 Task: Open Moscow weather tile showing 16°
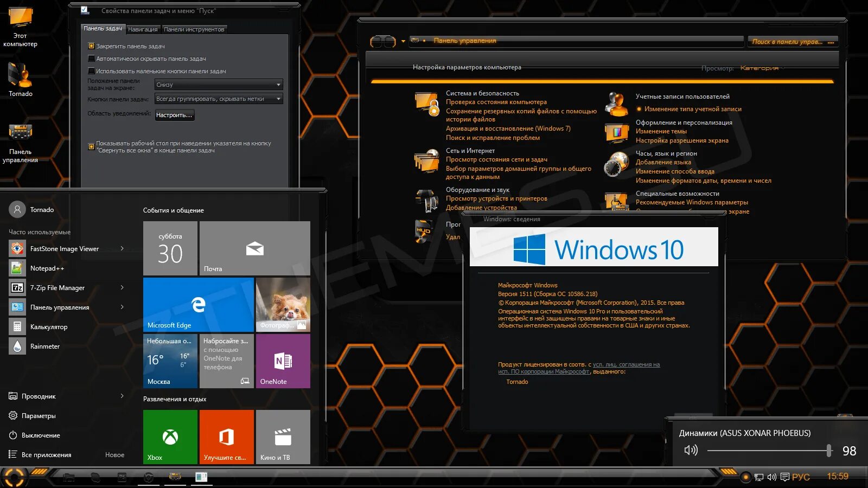click(x=170, y=361)
